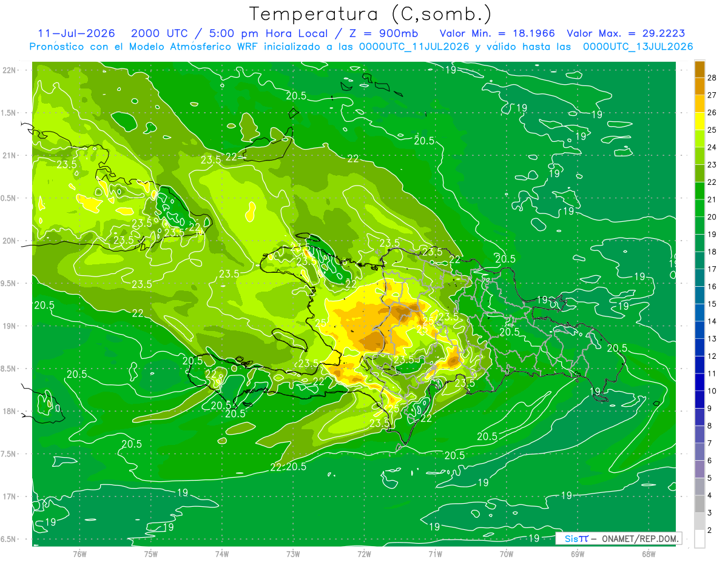Image resolution: width=728 pixels, height=562 pixels.
Task: Click valid-until time '0000UTC_13JUL2026'
Action: pos(638,47)
